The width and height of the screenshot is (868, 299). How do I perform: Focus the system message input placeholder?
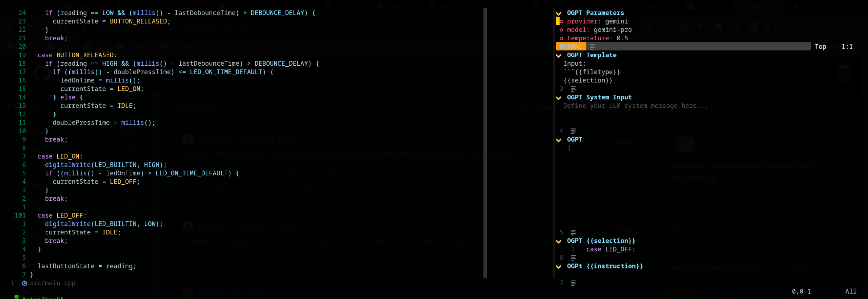pos(635,106)
